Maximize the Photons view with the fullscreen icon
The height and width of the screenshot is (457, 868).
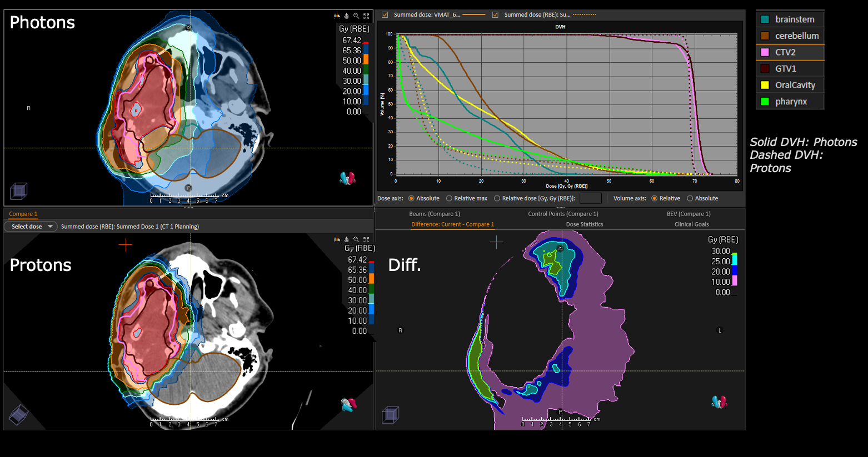click(366, 16)
